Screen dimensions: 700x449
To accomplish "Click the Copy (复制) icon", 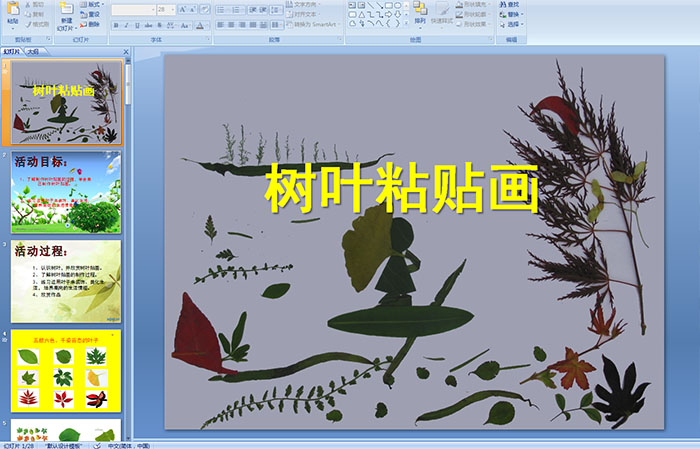I will pyautogui.click(x=28, y=15).
